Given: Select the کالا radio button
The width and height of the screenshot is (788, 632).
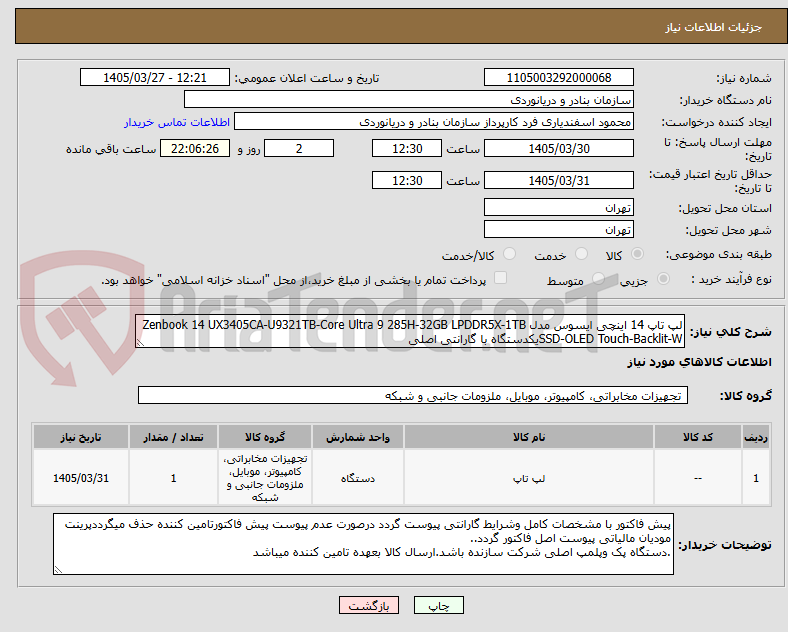Looking at the screenshot, I should click(x=637, y=254).
